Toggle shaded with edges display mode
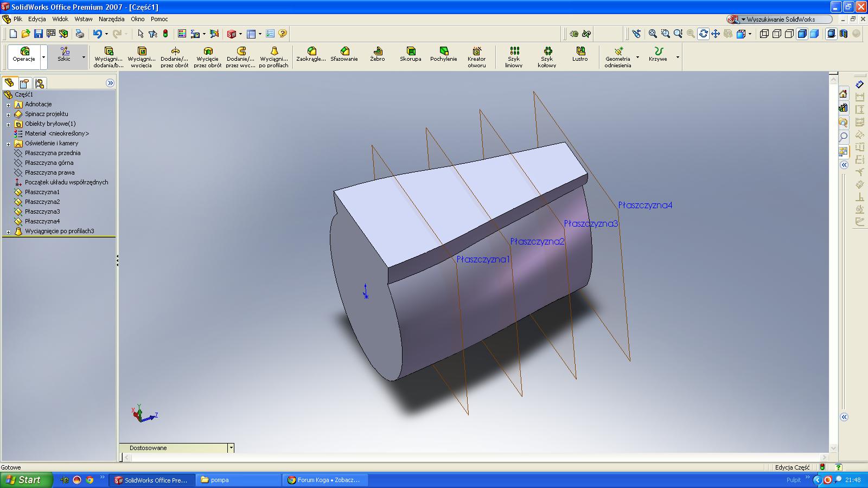 coord(802,34)
